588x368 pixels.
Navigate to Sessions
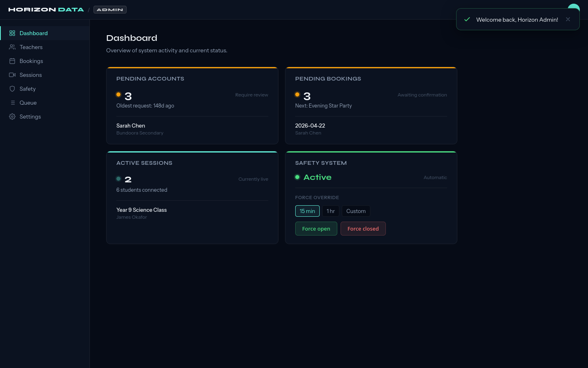(45, 75)
